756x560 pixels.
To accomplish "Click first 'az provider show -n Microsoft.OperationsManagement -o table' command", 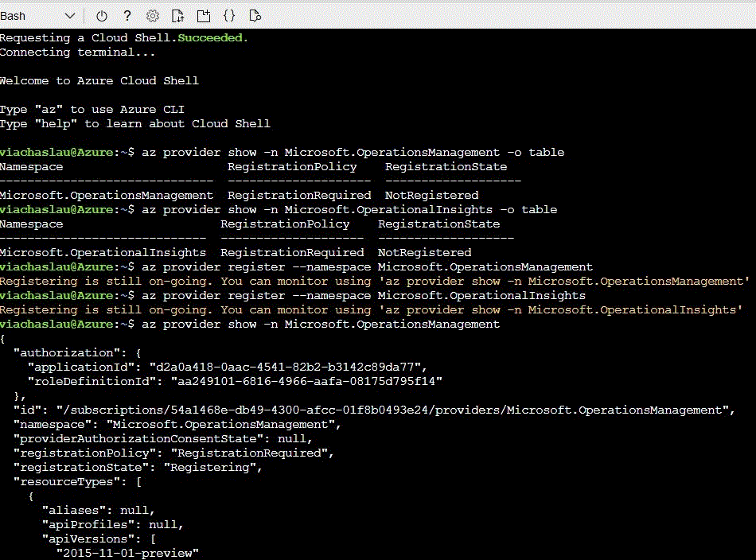I will [x=353, y=152].
